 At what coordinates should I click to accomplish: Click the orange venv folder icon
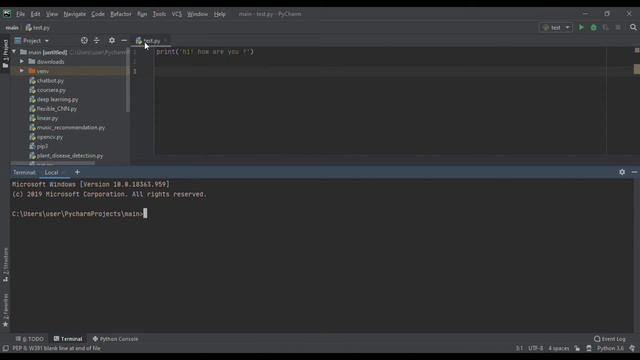tap(32, 71)
